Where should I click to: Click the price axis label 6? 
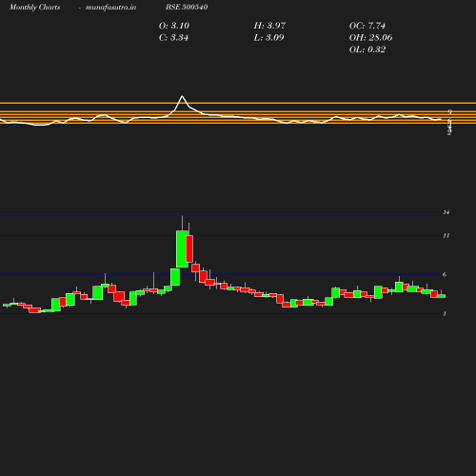(x=445, y=274)
